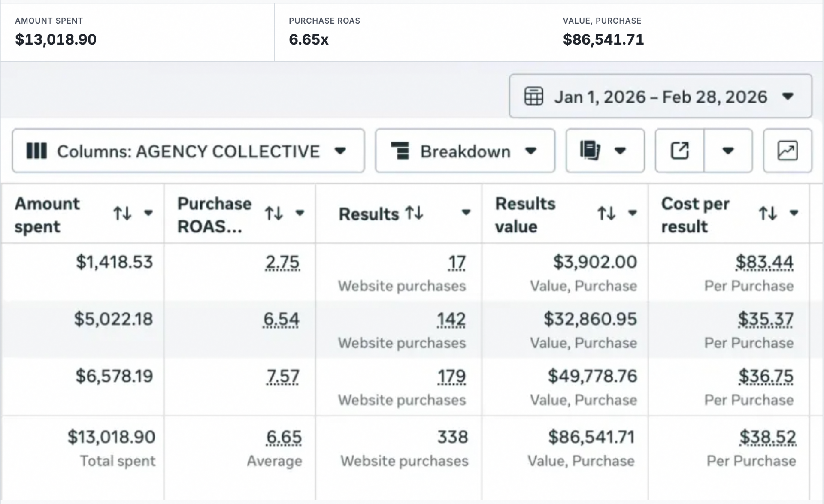
Task: Click the 142 results link
Action: [451, 319]
